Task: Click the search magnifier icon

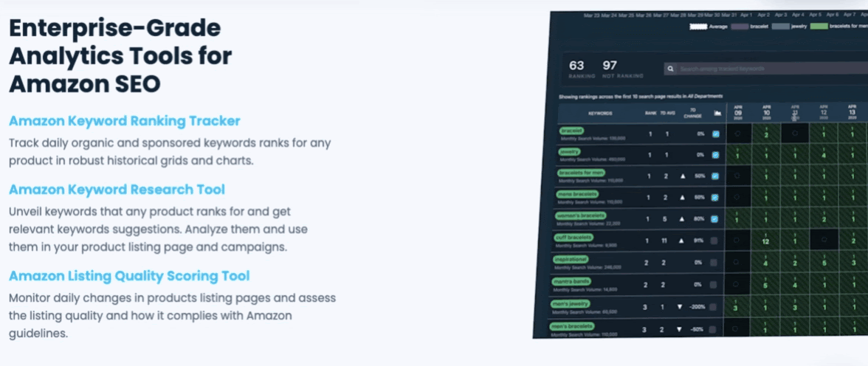Action: click(671, 69)
